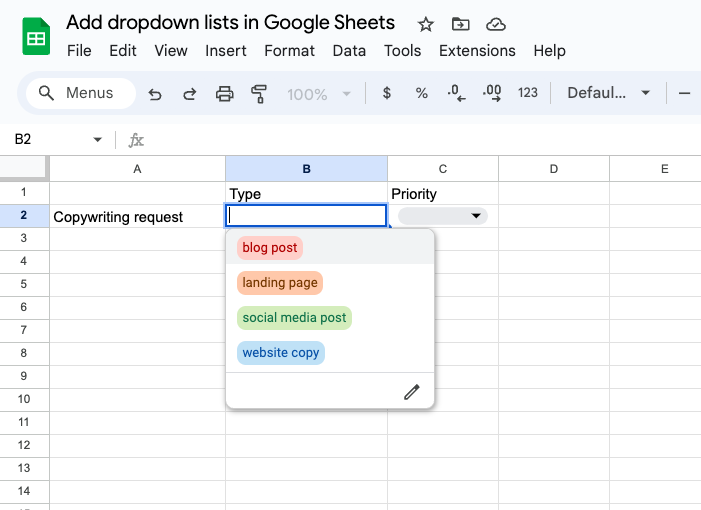Select row 2 header

(x=24, y=216)
